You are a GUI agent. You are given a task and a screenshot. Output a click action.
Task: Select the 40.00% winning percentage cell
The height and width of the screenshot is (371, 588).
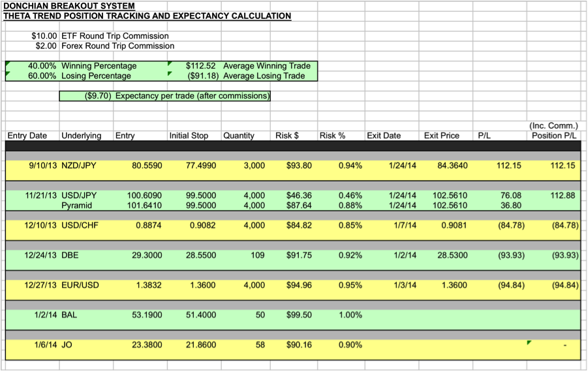42,66
